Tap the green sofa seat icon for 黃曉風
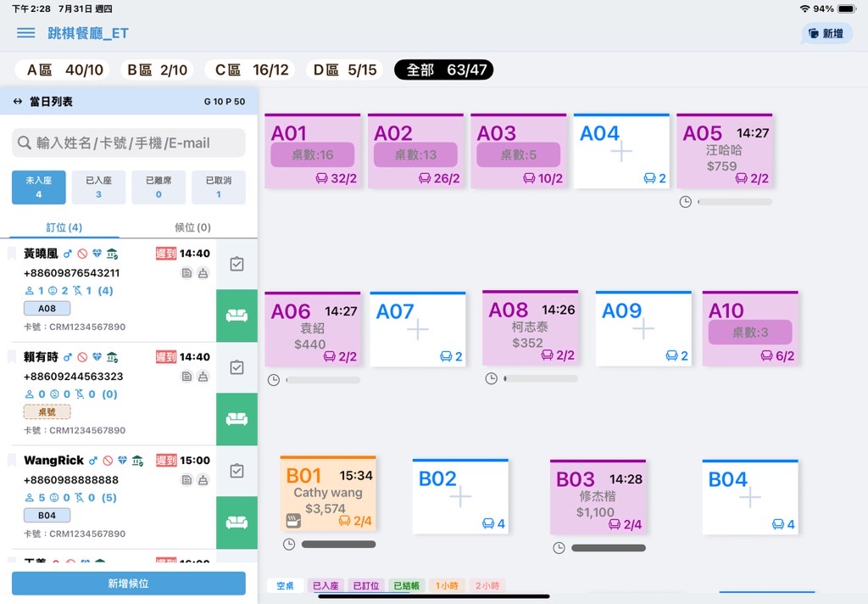The image size is (868, 604). click(x=236, y=315)
